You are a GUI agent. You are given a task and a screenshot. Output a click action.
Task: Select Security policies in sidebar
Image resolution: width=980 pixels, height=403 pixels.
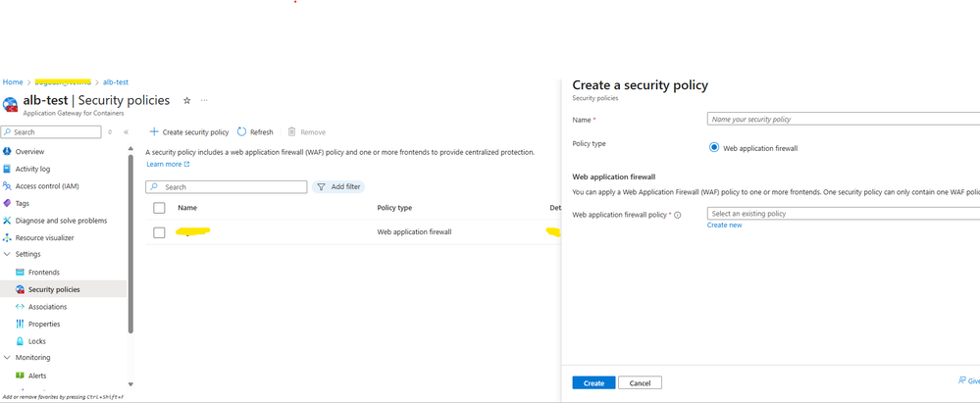pyautogui.click(x=54, y=290)
